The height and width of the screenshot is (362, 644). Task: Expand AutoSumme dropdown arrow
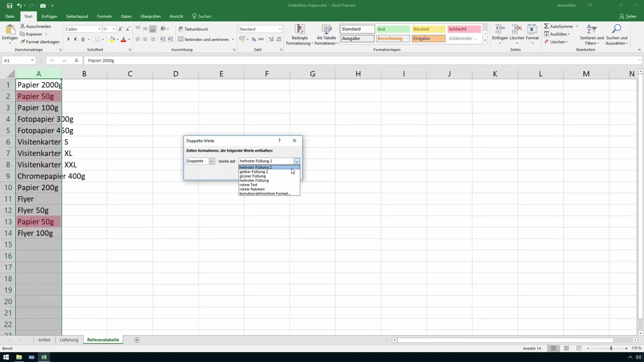coord(577,26)
